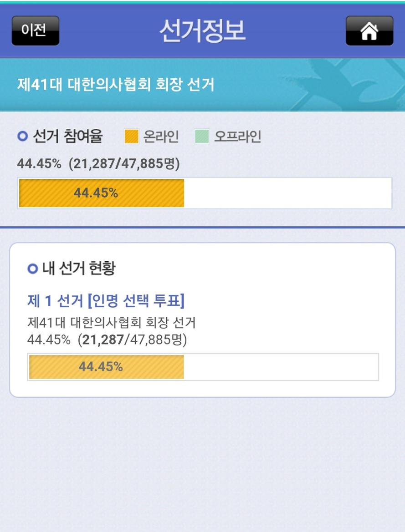This screenshot has height=532, width=405.
Task: Tap the election description under 제 1 선거
Action: coord(112,323)
